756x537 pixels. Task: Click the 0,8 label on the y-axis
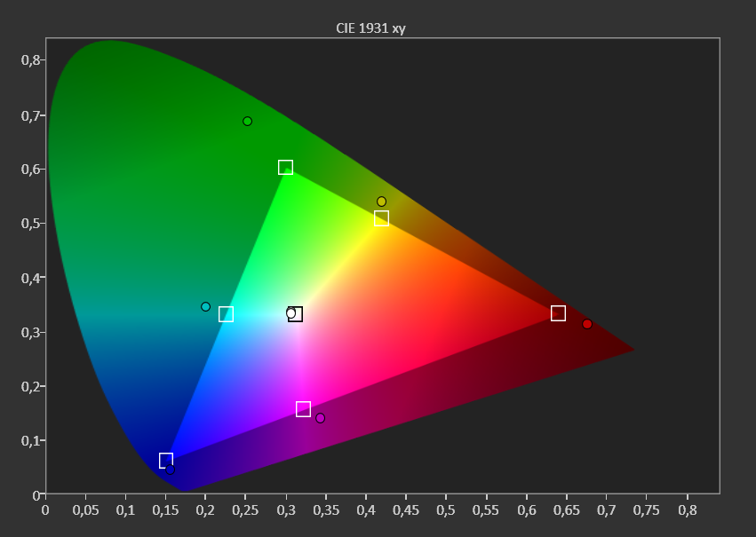30,59
